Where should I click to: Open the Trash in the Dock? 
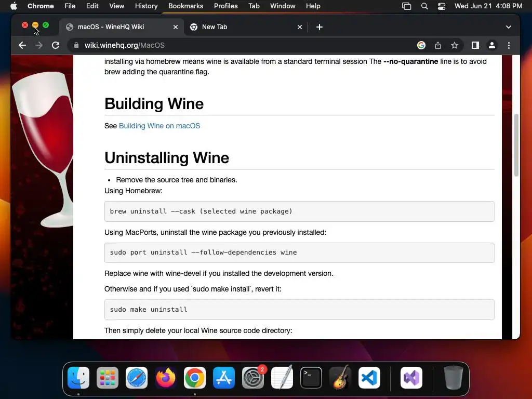[453, 378]
